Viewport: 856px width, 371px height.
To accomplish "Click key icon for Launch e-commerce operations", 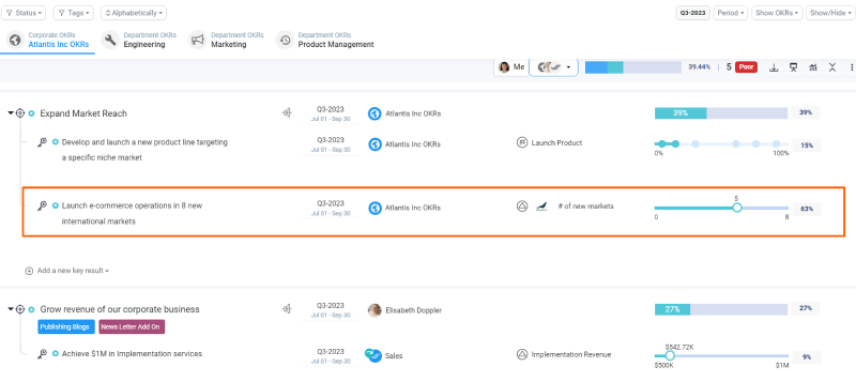I will pos(42,206).
